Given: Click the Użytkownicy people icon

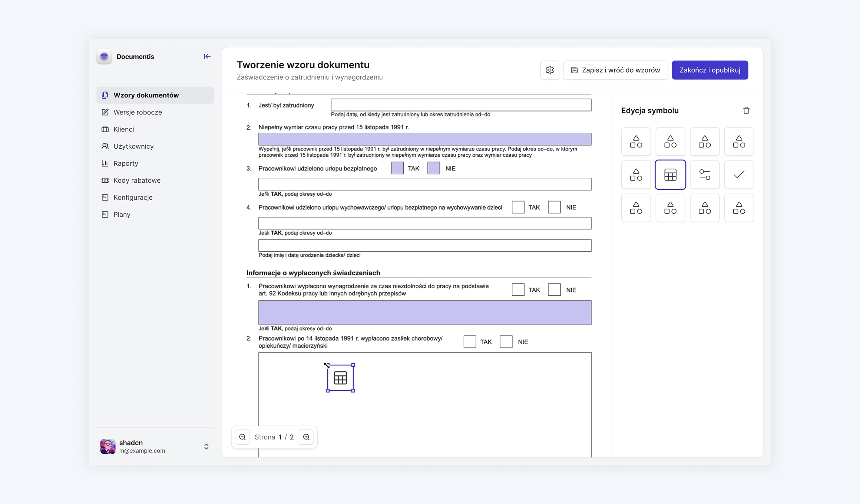Looking at the screenshot, I should (x=105, y=146).
